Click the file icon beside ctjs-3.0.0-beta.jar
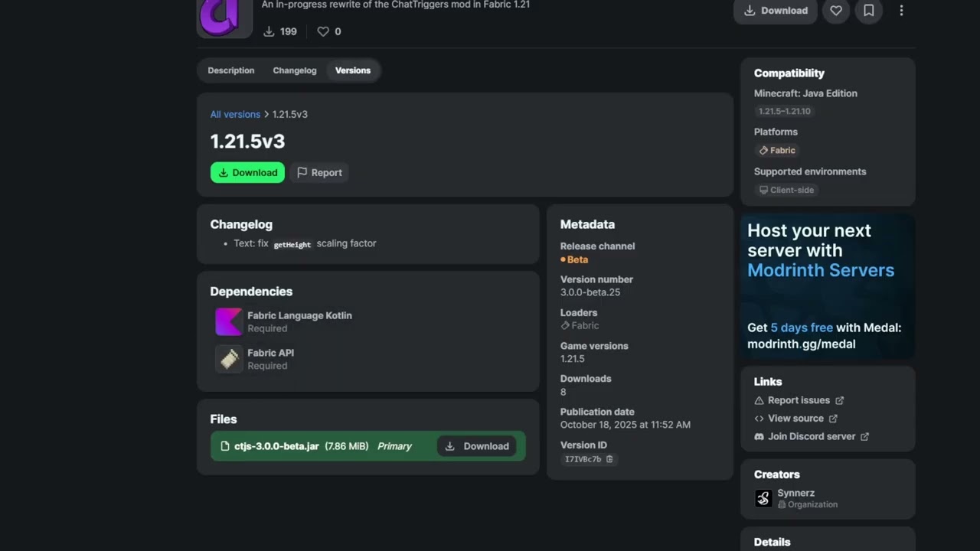 [x=225, y=446]
